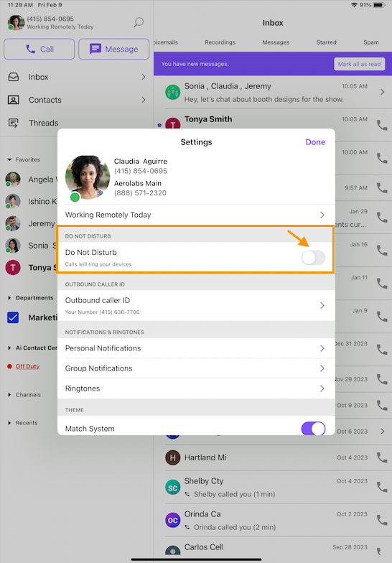
Task: Expand the Recents section triangle
Action: (9, 423)
